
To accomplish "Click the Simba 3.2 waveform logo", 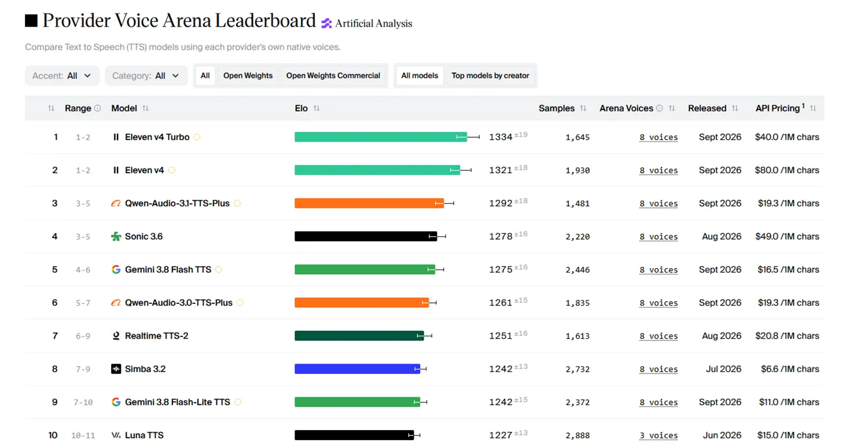I will [116, 369].
